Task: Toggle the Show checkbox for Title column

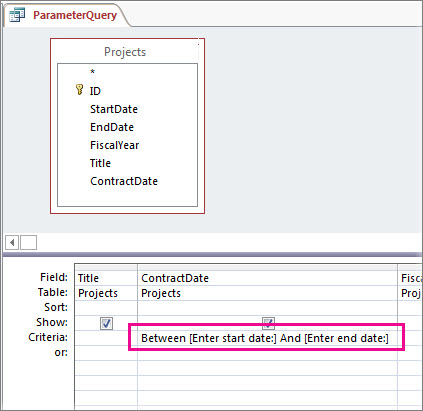Action: (106, 323)
